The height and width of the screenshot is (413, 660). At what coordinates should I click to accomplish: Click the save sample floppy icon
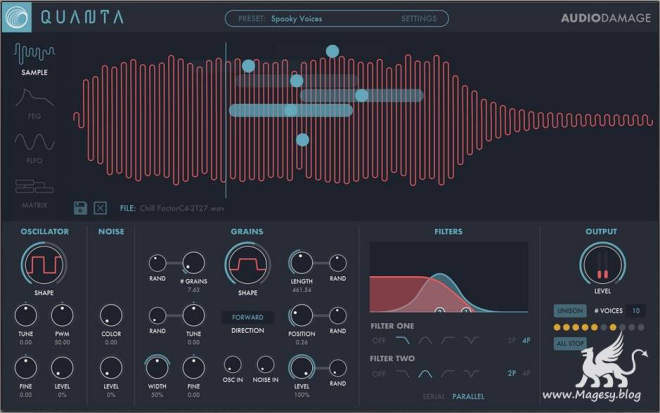[x=80, y=208]
